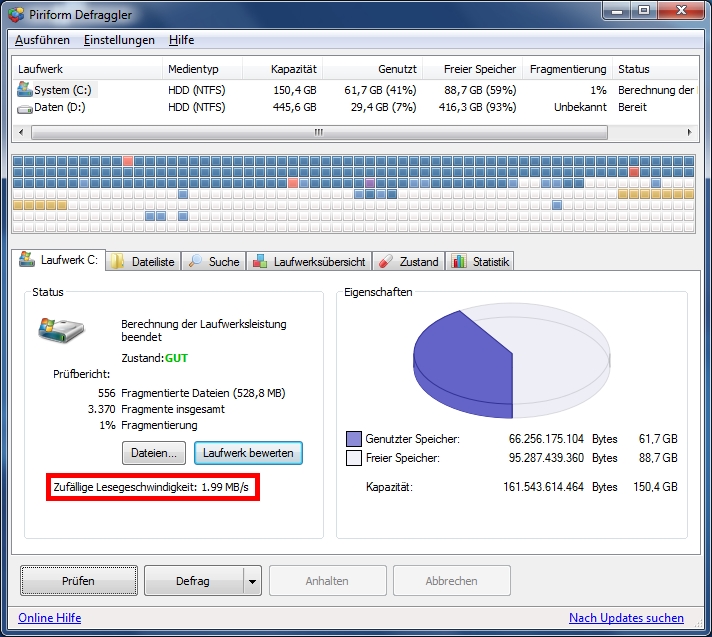Click the purple block in the drive map
This screenshot has height=637, width=712.
click(370, 183)
